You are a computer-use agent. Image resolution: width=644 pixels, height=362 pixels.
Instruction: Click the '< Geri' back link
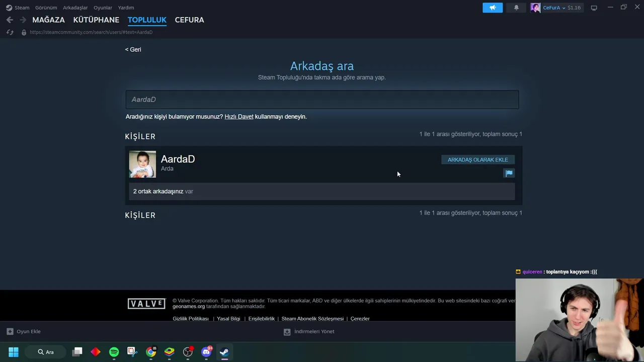point(133,49)
